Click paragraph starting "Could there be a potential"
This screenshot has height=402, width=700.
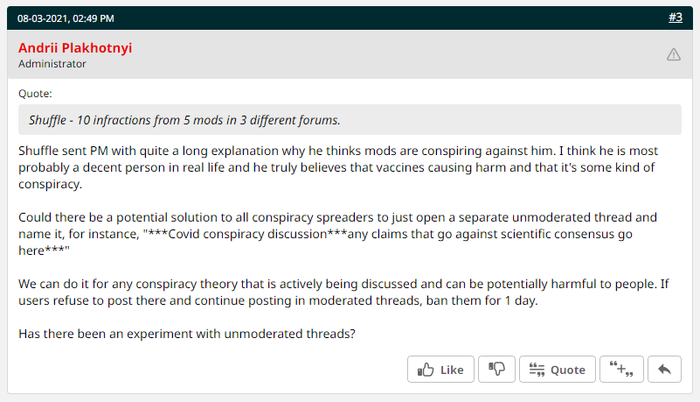point(338,234)
